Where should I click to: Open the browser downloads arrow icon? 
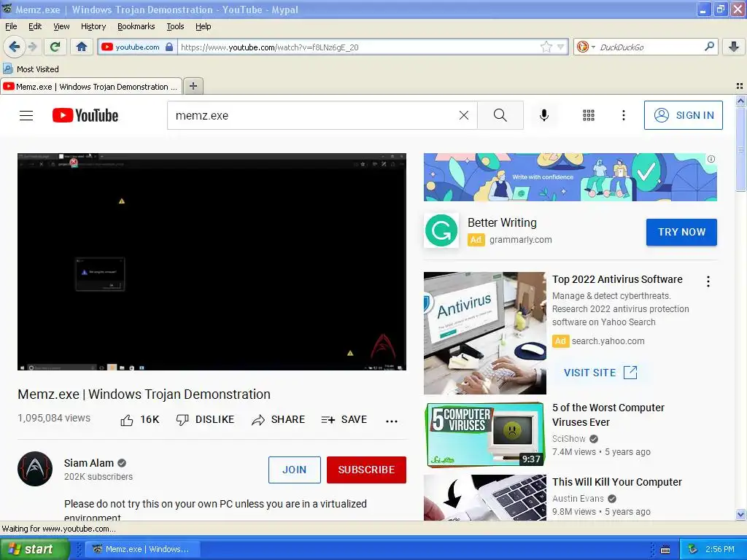coord(734,47)
